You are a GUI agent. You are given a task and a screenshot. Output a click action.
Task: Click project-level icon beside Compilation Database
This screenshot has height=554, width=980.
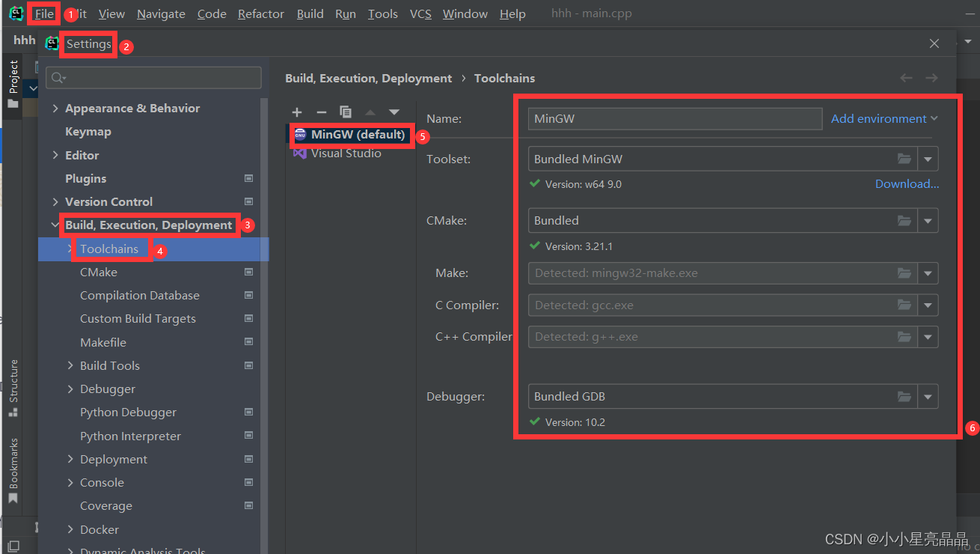click(x=248, y=296)
